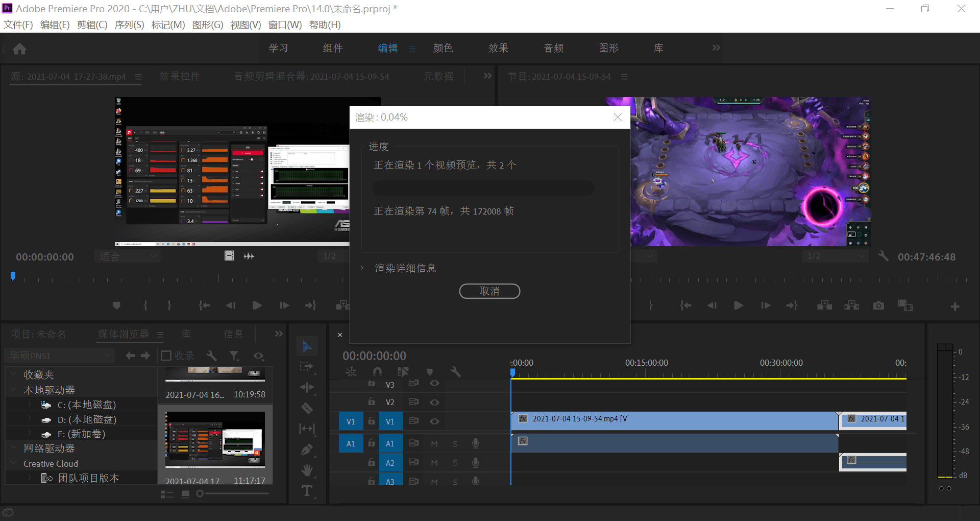Viewport: 980px width, 521px height.
Task: Open the 序列(S) menu
Action: 129,25
